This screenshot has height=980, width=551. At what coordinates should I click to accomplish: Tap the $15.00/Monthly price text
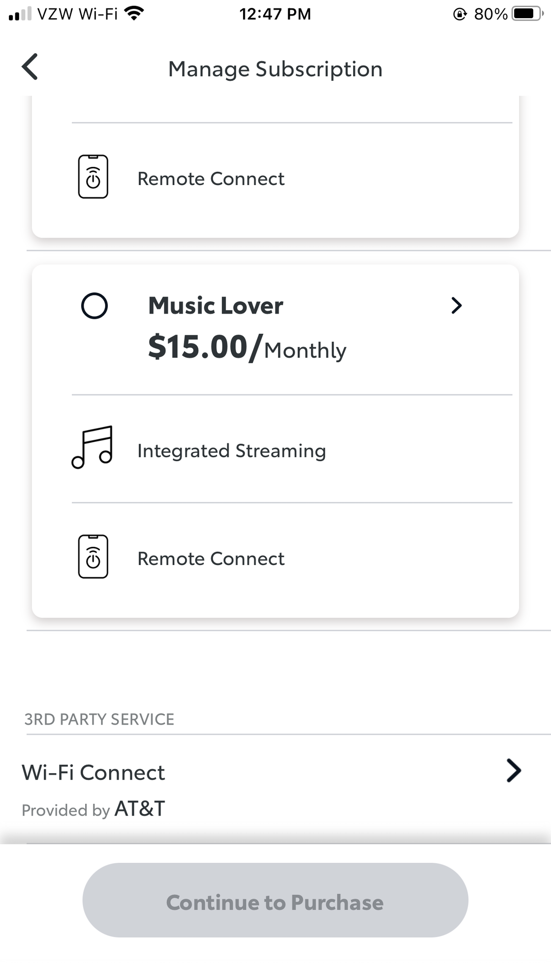pos(247,348)
